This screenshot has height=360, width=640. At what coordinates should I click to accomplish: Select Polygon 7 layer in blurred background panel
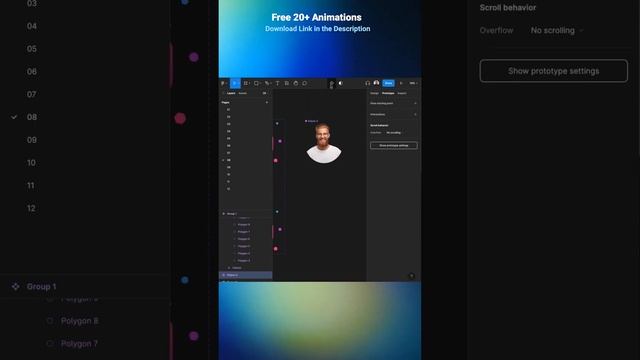coord(79,344)
